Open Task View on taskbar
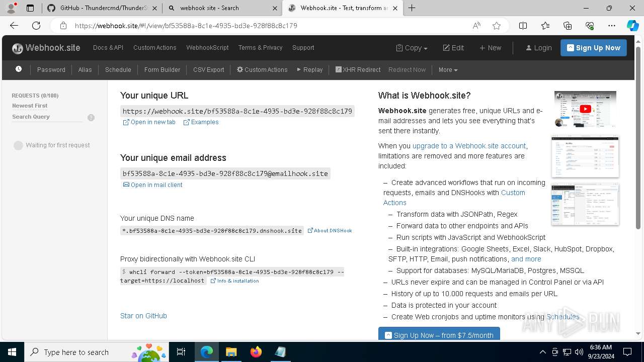The image size is (644, 362). pyautogui.click(x=181, y=352)
